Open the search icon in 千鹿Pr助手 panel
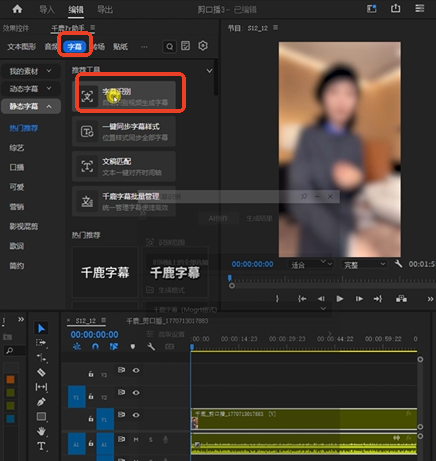436x461 pixels. click(170, 46)
